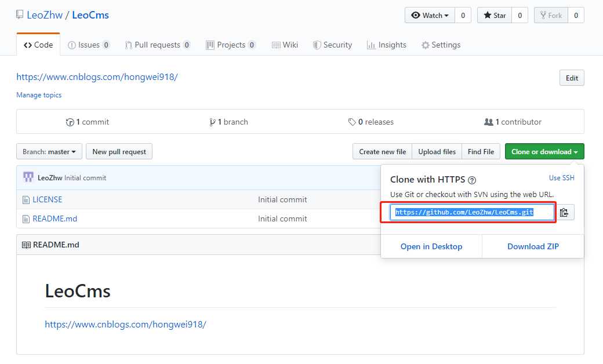Open Initial commit message in README.md row
Screen dimensions: 603x364
(x=282, y=219)
